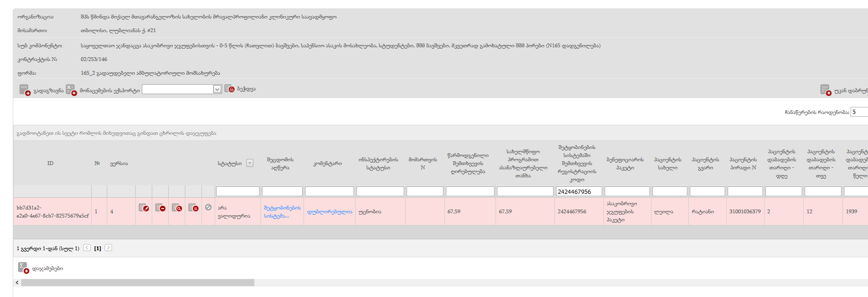Click the filter field containing 2424467956
The height and width of the screenshot is (297, 868).
579,192
